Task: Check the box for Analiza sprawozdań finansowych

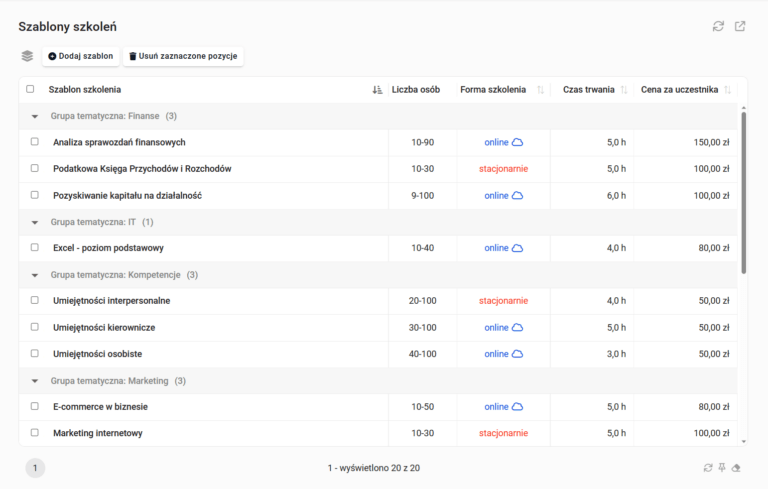Action: (34, 142)
